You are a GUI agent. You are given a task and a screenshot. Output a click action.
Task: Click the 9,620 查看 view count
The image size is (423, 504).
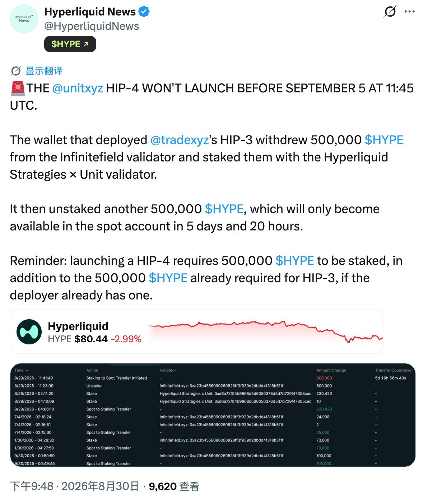[174, 486]
